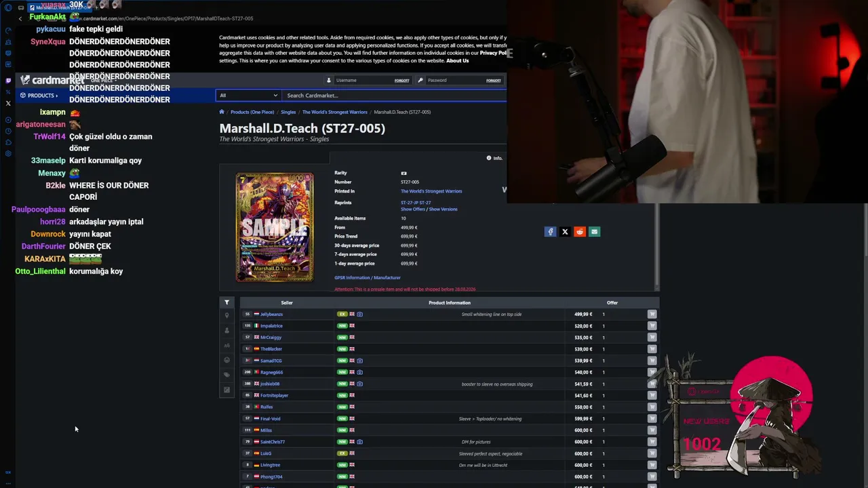Click the cardmarket logo

click(52, 81)
